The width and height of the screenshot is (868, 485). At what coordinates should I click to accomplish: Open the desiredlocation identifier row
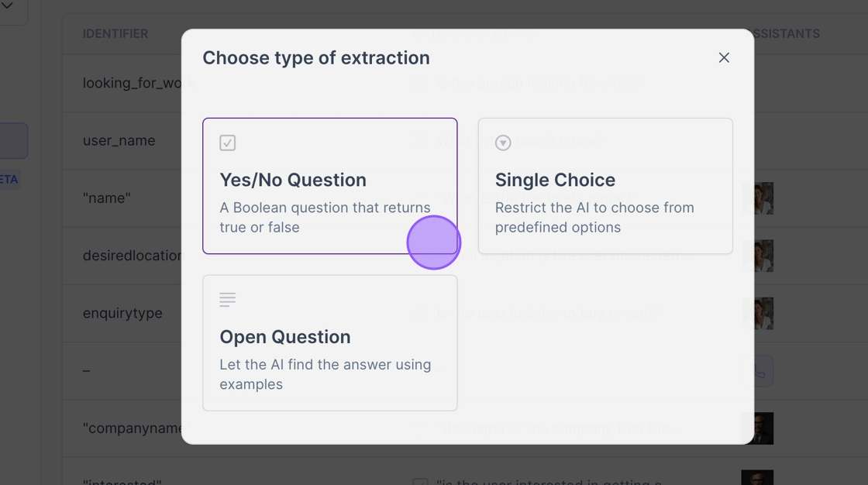point(132,256)
